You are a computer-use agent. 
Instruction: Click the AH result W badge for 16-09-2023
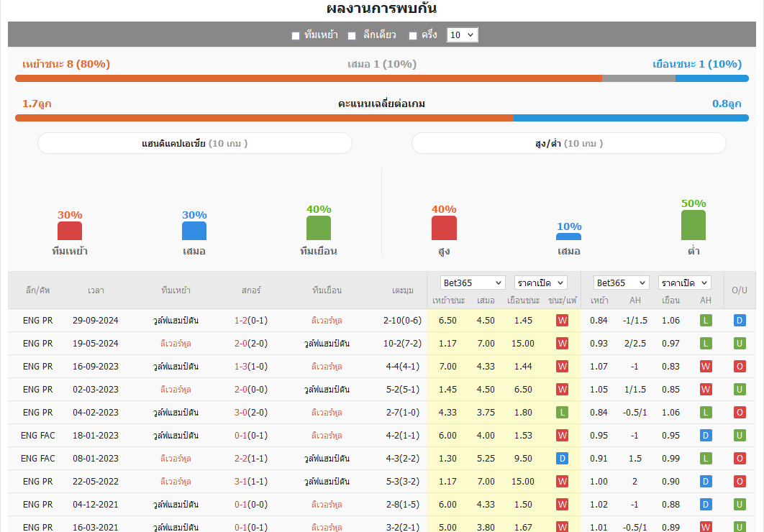(706, 366)
